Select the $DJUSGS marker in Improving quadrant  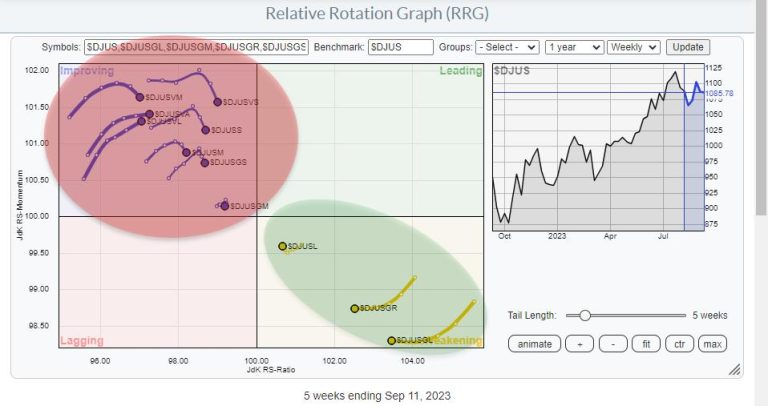click(x=204, y=163)
